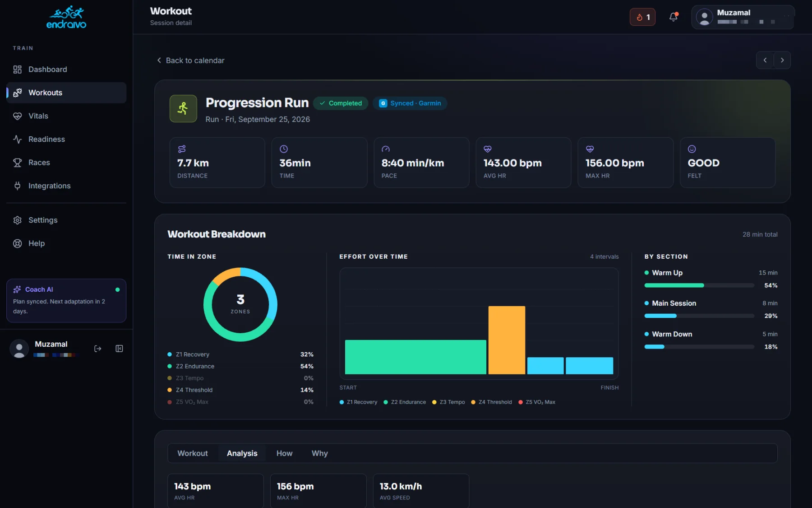Open the Vitals section
This screenshot has width=812, height=508.
pos(66,116)
